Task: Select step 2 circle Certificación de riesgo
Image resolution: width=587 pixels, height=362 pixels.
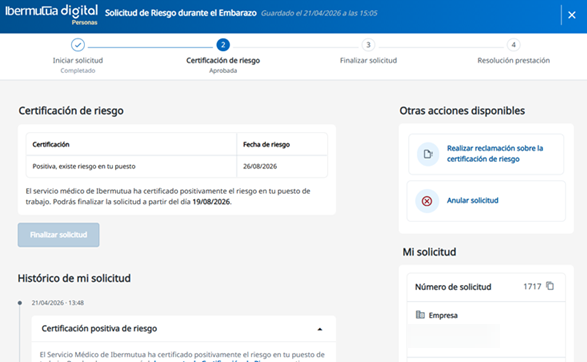Action: click(x=223, y=45)
